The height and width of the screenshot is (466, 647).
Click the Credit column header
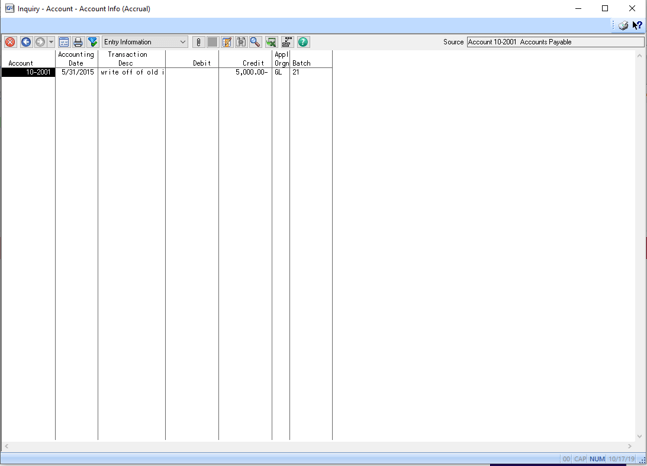coord(253,63)
